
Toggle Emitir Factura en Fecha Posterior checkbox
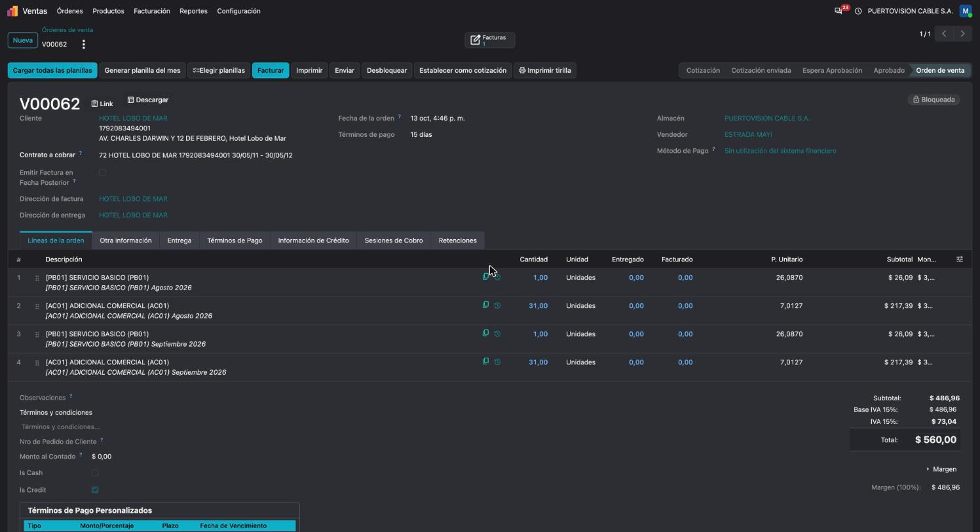[x=102, y=172]
